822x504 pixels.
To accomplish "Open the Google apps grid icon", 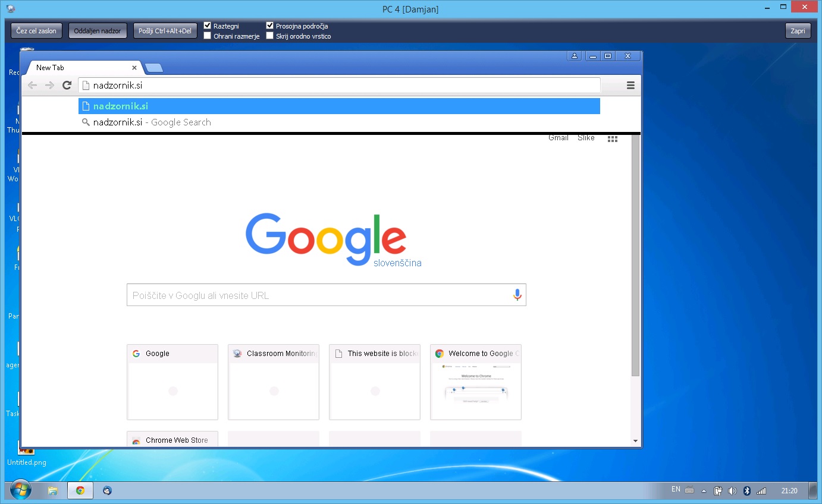I will coord(613,138).
